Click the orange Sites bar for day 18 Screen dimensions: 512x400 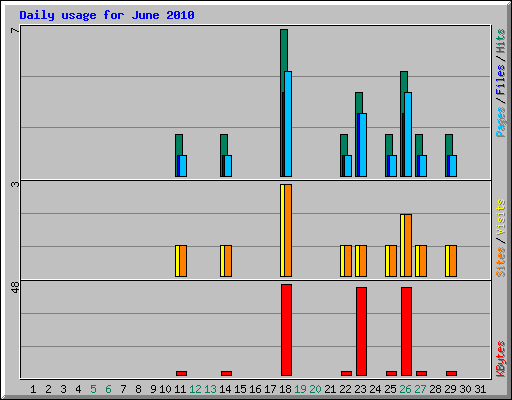click(288, 230)
